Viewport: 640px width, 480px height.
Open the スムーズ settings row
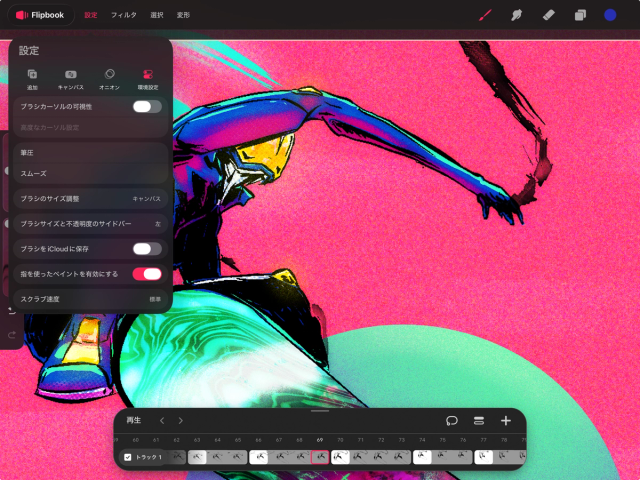91,173
